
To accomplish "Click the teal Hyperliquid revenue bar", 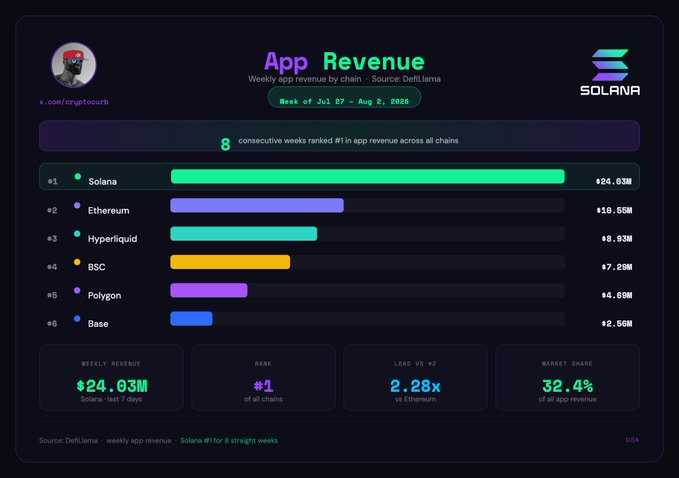I will tap(244, 234).
